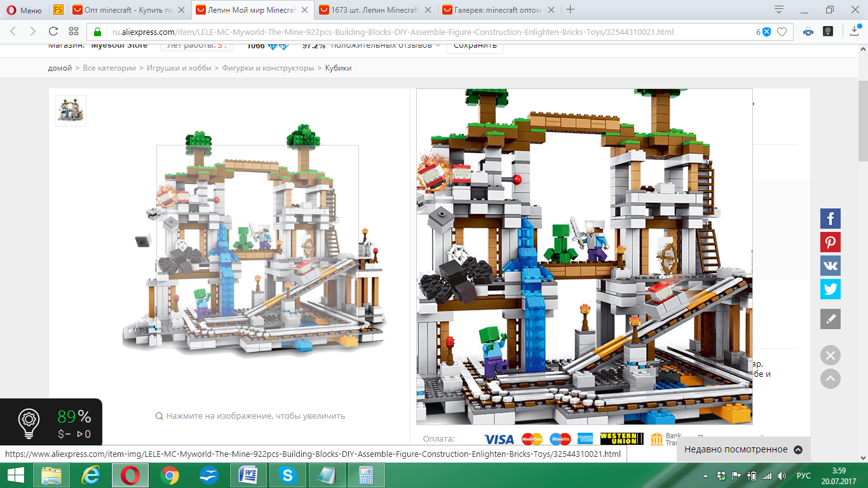
Task: Share the product on Pinterest
Action: click(x=831, y=242)
